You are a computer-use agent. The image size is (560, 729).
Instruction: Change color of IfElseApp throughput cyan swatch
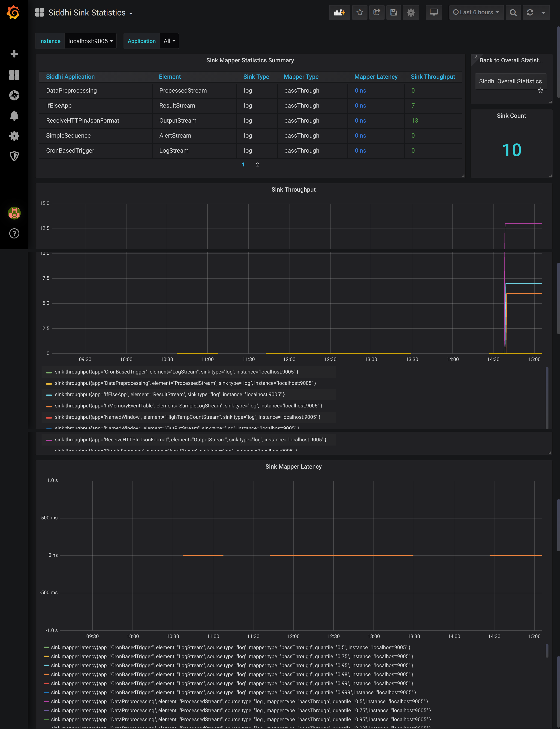pos(49,395)
